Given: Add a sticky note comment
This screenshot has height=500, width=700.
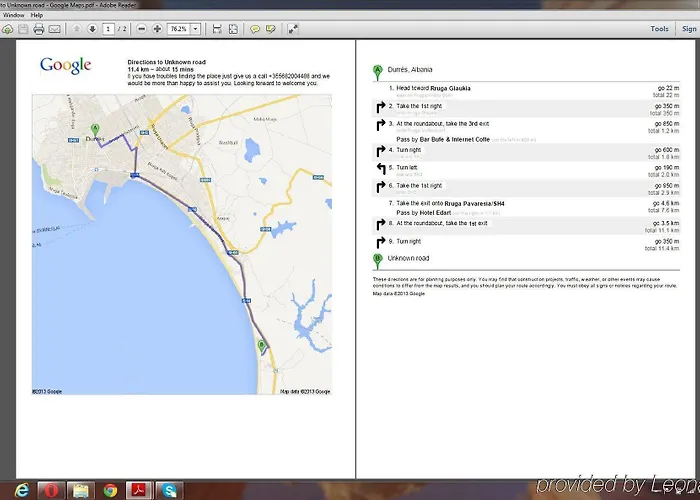Looking at the screenshot, I should (x=253, y=30).
